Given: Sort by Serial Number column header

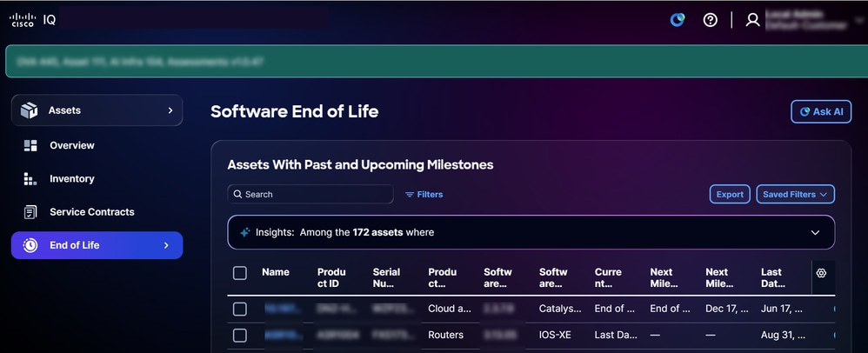Looking at the screenshot, I should 386,277.
